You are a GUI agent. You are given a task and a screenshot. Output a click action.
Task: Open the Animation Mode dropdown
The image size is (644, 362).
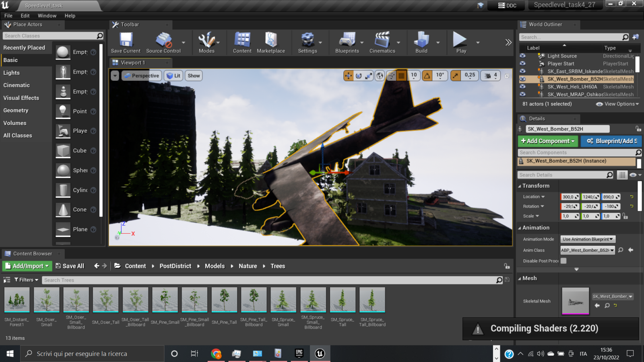click(x=588, y=239)
